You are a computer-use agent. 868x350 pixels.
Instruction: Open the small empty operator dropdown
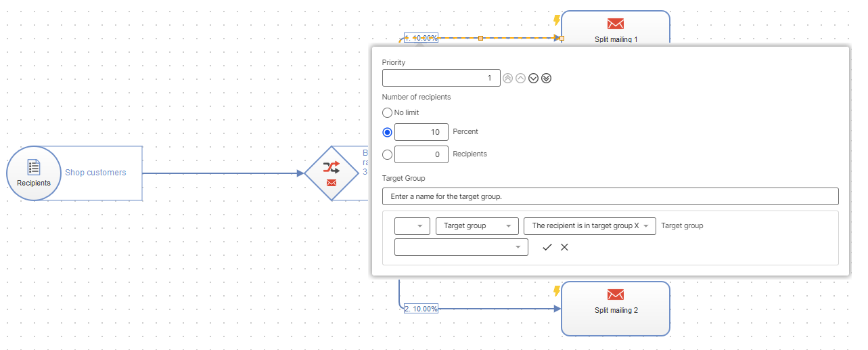[x=412, y=226]
